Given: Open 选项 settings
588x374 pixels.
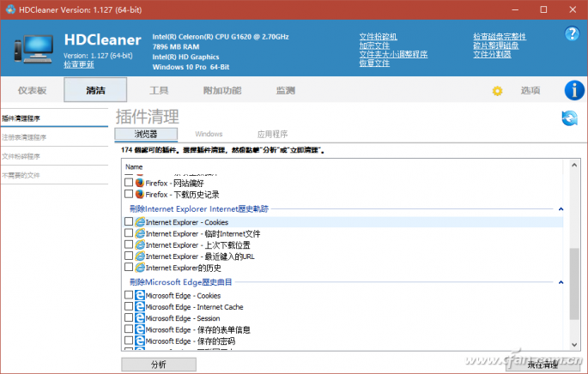Looking at the screenshot, I should tap(530, 90).
